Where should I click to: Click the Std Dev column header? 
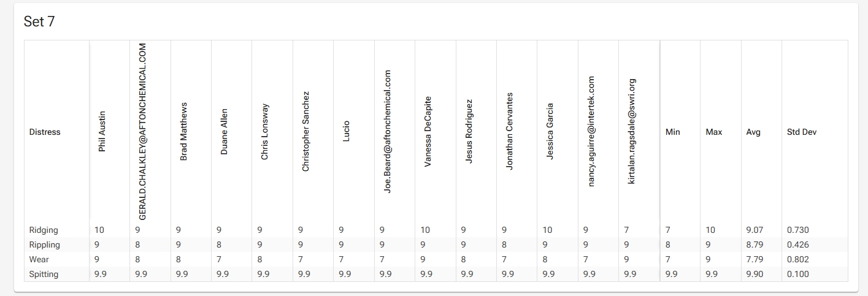[802, 132]
